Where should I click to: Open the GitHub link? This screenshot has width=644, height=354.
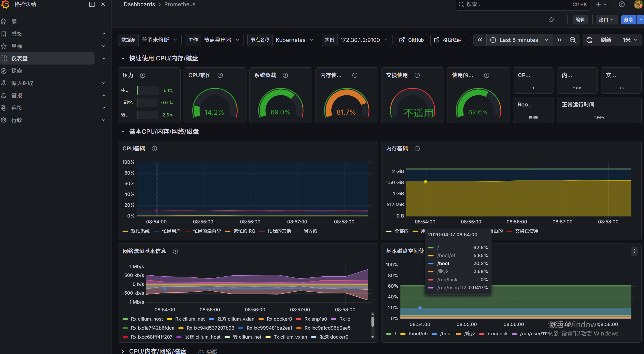[412, 40]
